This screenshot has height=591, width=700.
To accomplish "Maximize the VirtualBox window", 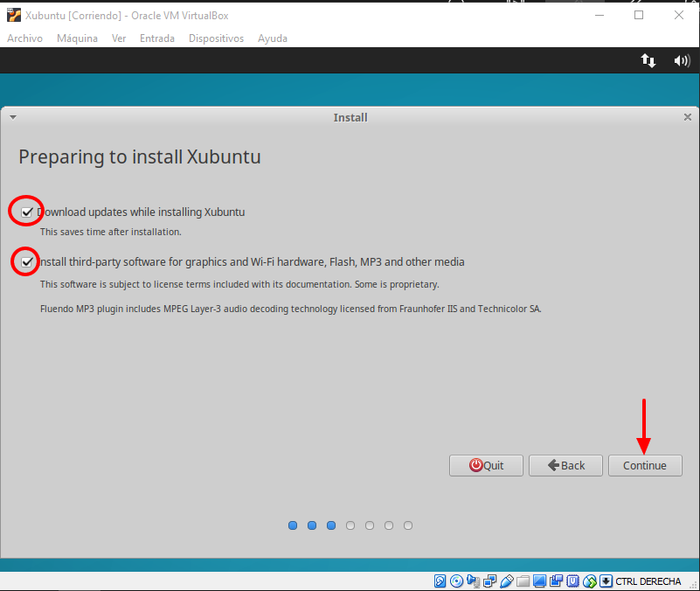I will [x=639, y=15].
